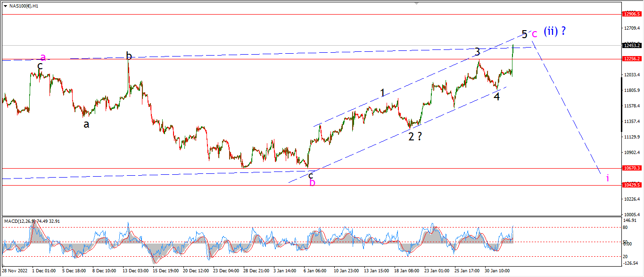The image size is (644, 277).
Task: Select the wave 4 label
Action: click(x=497, y=96)
